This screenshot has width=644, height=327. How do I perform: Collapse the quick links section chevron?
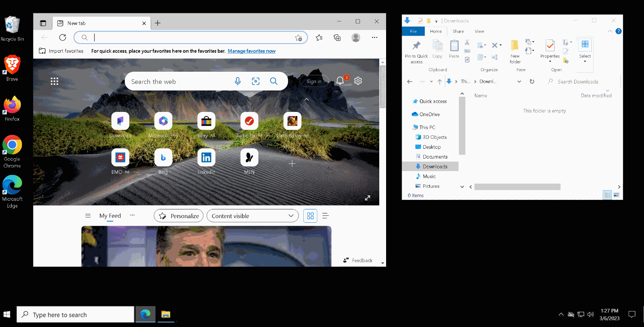pyautogui.click(x=306, y=99)
